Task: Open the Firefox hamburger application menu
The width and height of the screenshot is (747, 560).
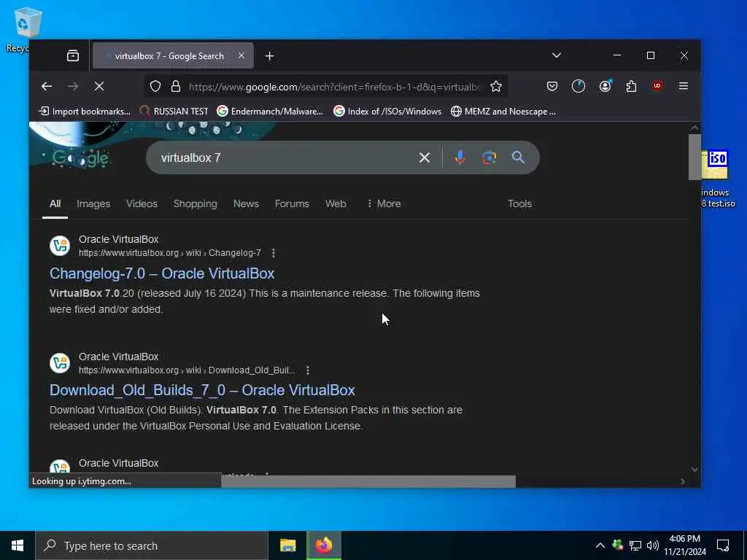Action: (684, 86)
